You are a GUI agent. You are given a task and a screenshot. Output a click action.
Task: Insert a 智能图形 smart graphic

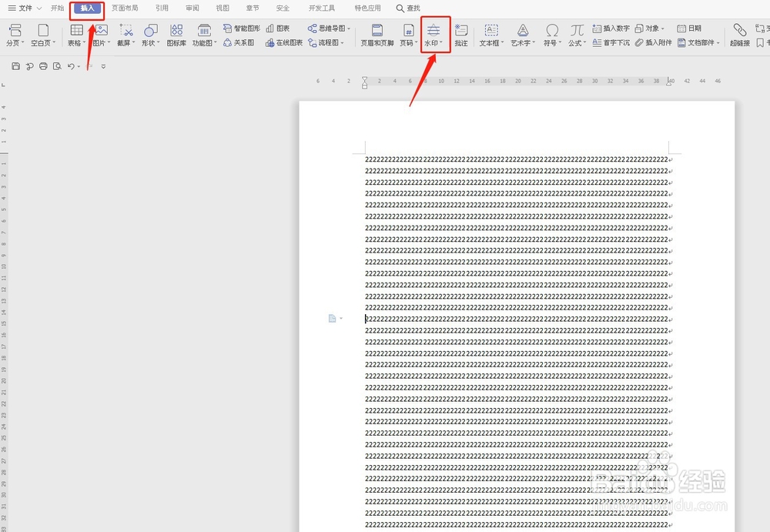pos(241,28)
